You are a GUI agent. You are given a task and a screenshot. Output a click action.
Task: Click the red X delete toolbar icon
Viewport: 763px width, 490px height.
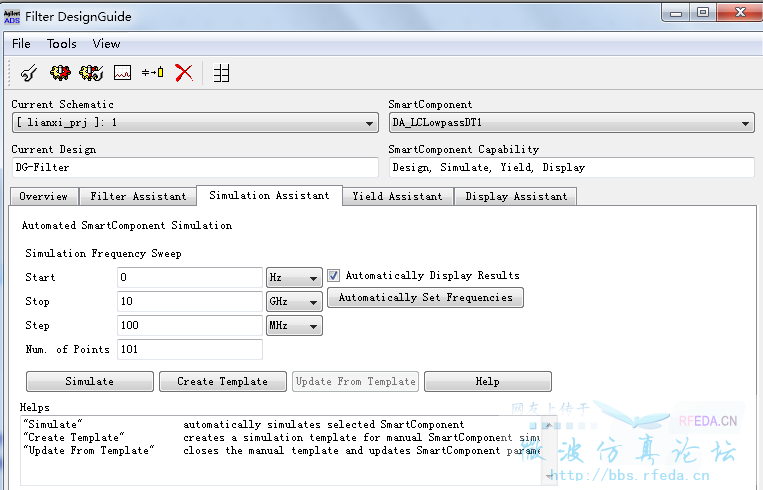pos(184,73)
